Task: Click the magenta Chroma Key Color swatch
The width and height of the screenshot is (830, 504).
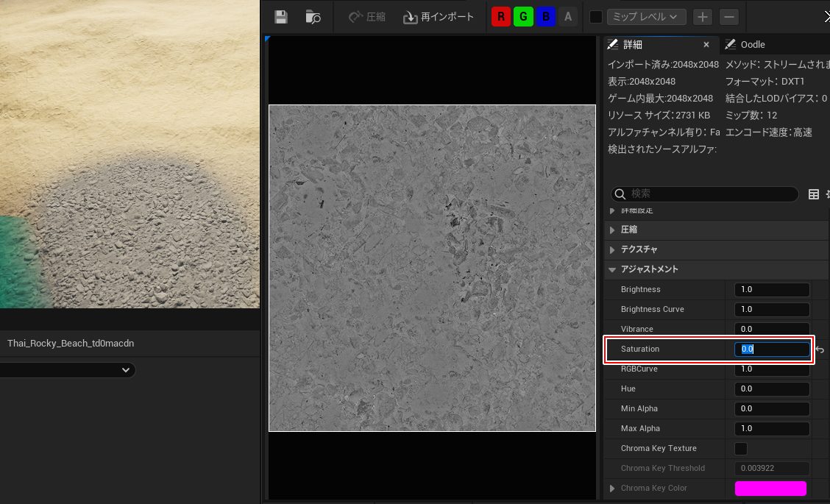Action: click(x=770, y=489)
